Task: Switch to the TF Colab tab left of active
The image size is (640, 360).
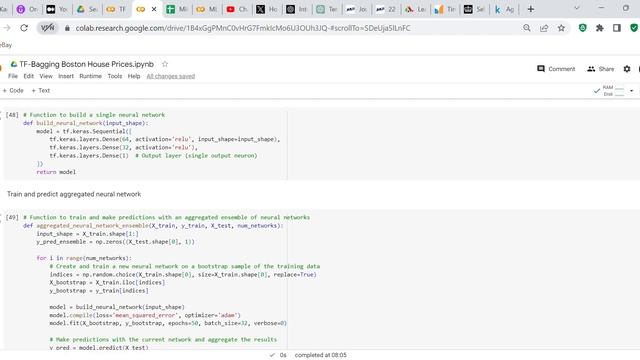Action: 117,9
